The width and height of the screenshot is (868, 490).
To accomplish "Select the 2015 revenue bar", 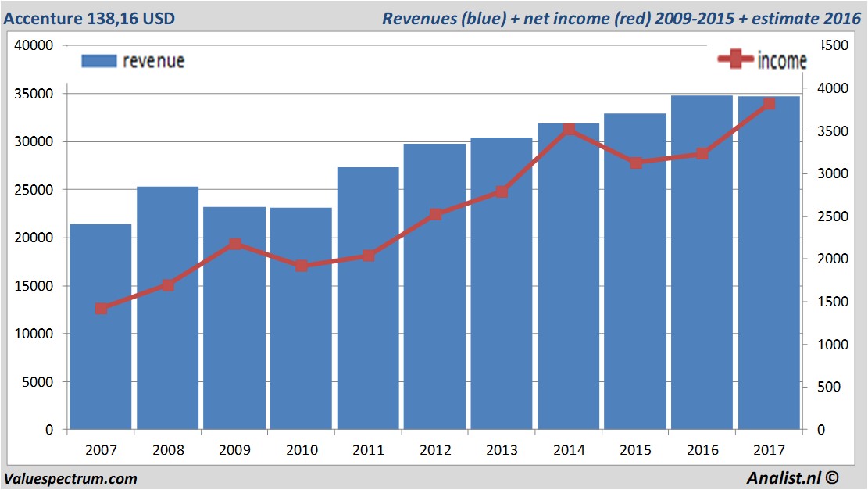I will pos(635,271).
